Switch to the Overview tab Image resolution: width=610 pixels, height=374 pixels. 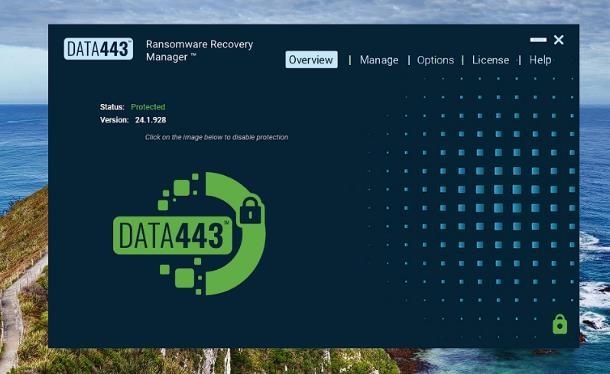click(311, 60)
